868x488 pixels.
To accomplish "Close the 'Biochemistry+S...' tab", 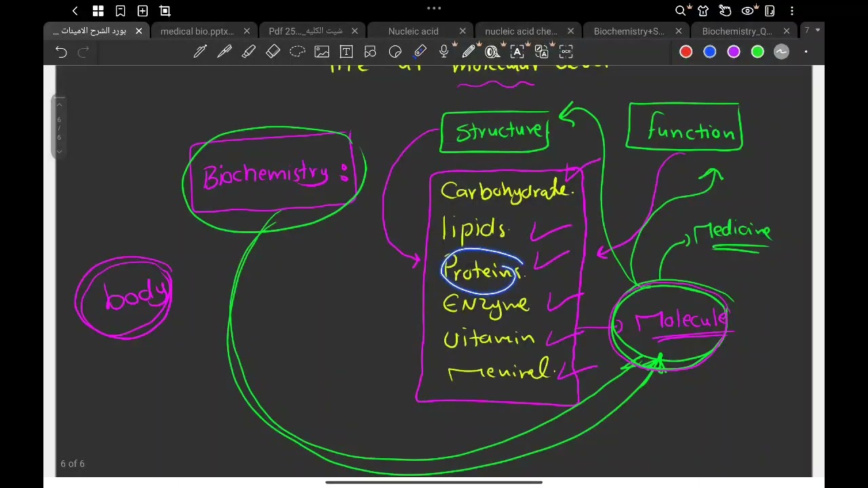I will click(x=678, y=31).
